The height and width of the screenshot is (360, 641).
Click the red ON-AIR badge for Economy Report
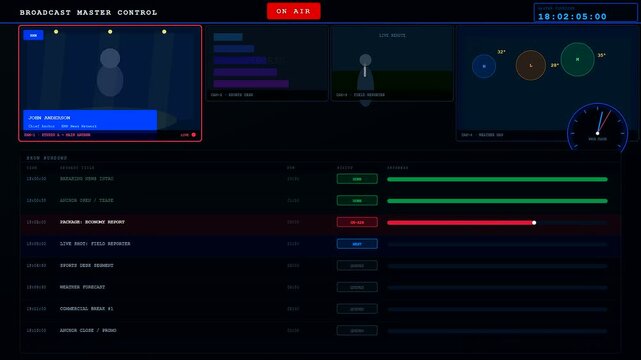357,222
